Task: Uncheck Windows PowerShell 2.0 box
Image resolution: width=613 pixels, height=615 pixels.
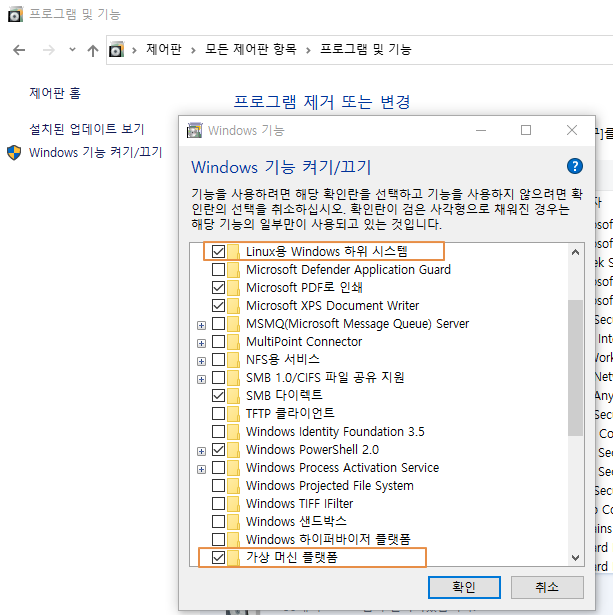Action: click(218, 449)
